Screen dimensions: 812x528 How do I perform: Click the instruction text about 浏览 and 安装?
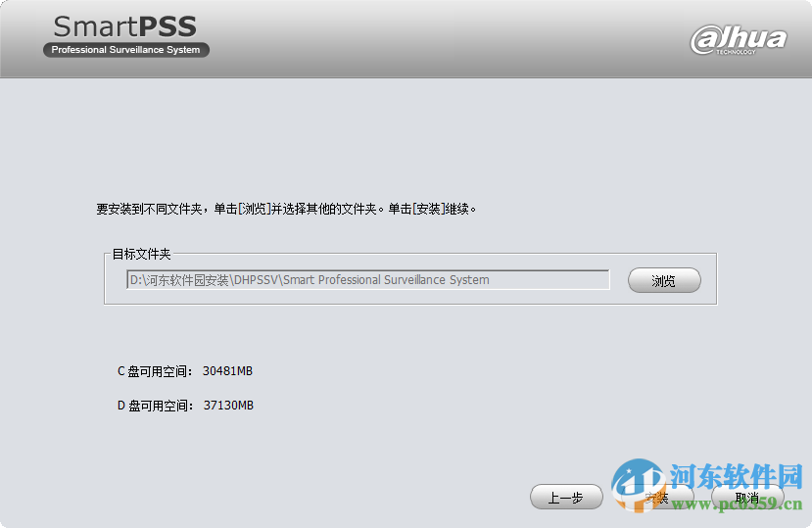(x=286, y=209)
